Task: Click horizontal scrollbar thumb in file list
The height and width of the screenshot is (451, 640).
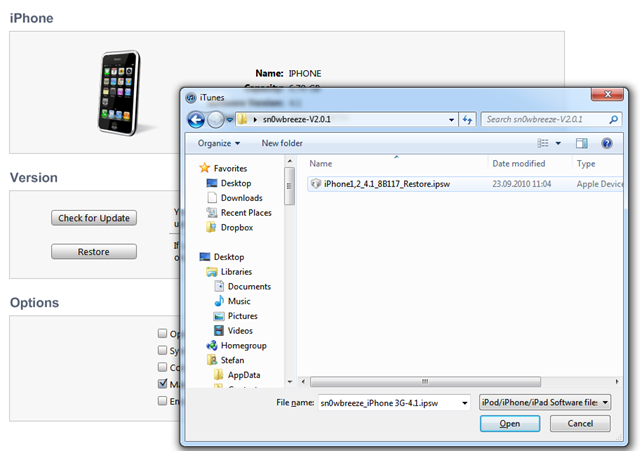Action: [x=425, y=382]
